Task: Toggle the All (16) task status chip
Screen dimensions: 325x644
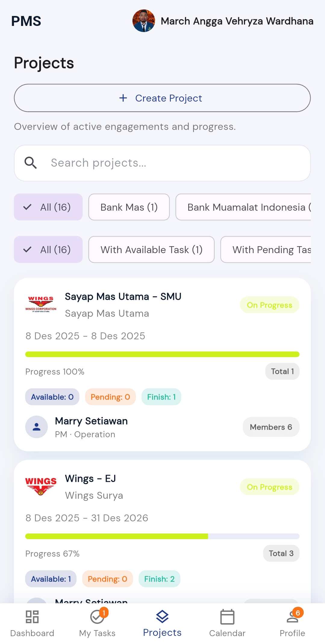Action: 48,250
